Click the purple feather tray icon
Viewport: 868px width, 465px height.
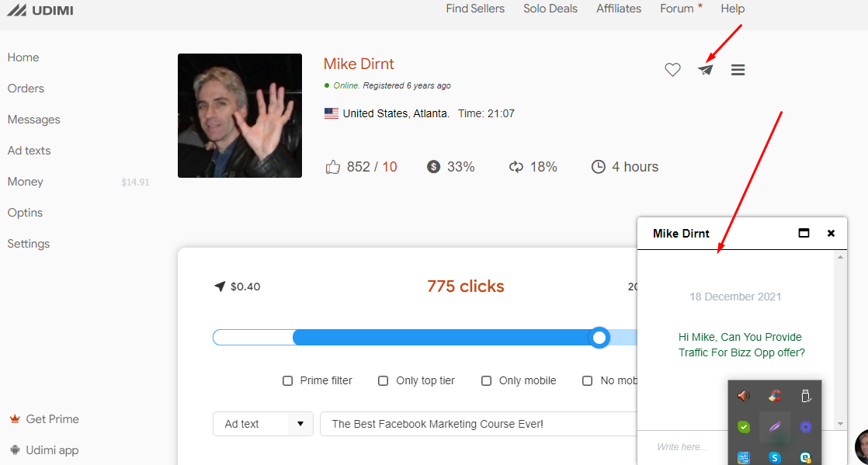775,427
